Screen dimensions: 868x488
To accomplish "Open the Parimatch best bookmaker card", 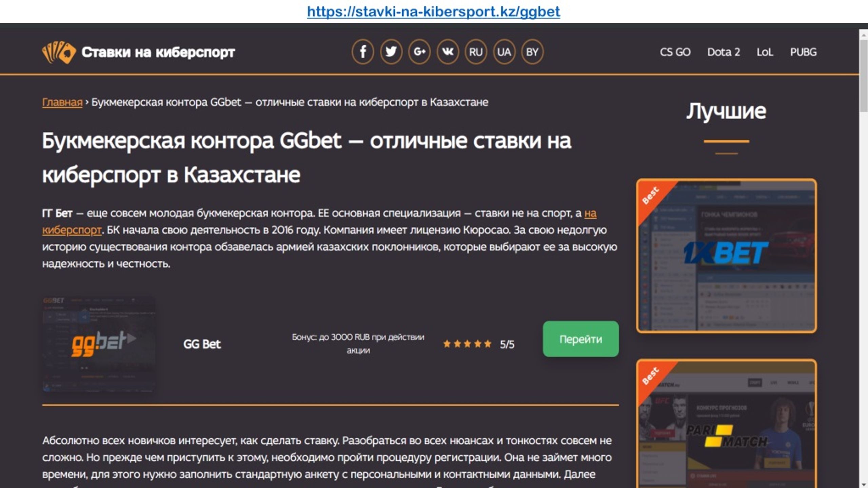I will pos(726,424).
